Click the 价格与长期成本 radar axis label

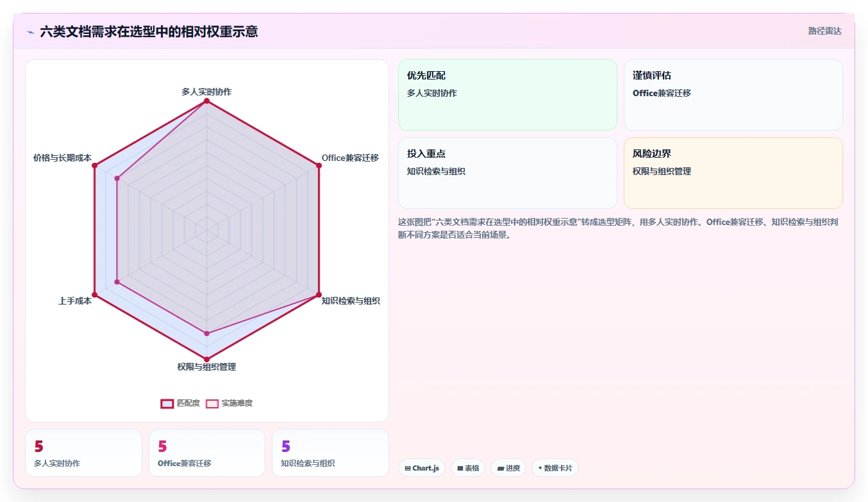click(x=62, y=158)
